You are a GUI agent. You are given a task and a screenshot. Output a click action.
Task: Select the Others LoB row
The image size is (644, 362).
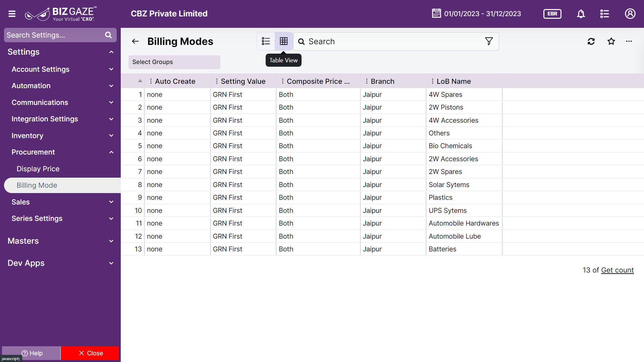(x=382, y=133)
